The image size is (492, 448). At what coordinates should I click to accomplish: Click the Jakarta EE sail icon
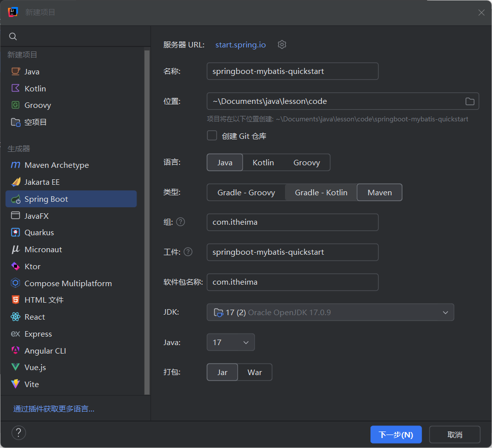click(15, 182)
